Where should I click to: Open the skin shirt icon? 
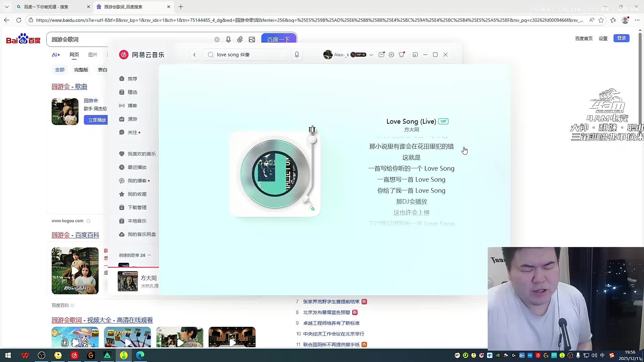(x=401, y=55)
